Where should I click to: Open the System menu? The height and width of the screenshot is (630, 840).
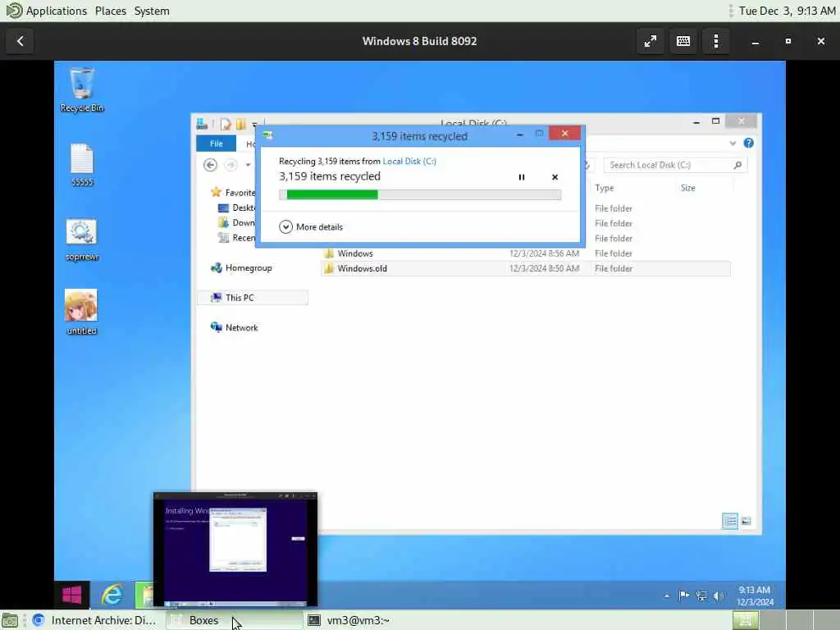point(152,11)
